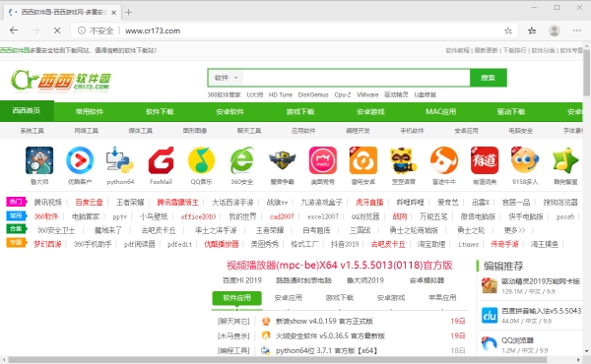Switch to the 游戏下载 content tab
591x364 pixels.
[x=340, y=298]
